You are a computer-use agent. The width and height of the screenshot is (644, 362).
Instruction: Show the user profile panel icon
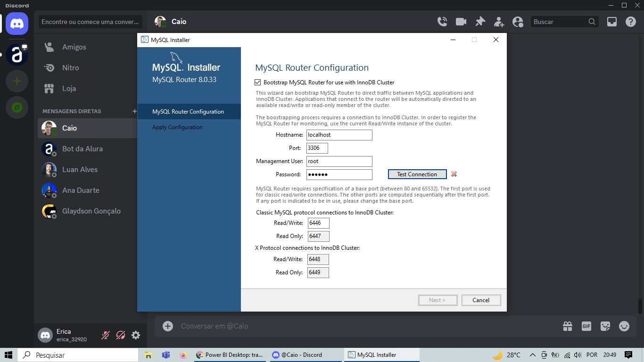[x=518, y=22]
